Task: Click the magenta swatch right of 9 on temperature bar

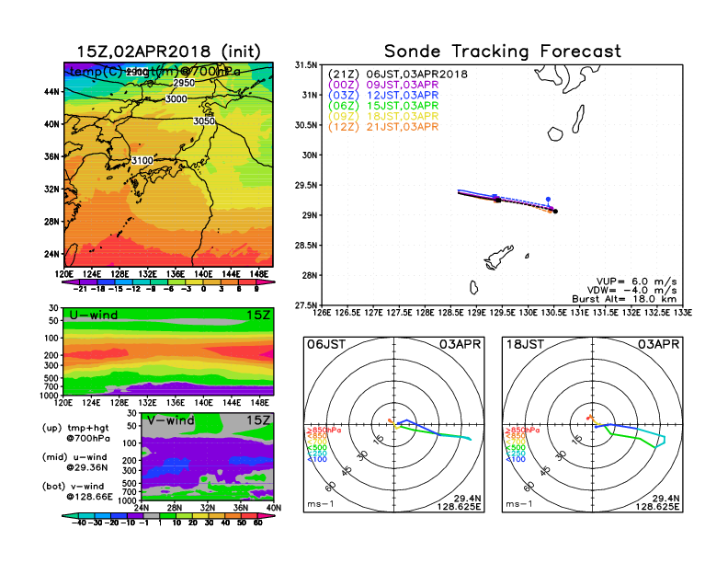Action: (265, 281)
